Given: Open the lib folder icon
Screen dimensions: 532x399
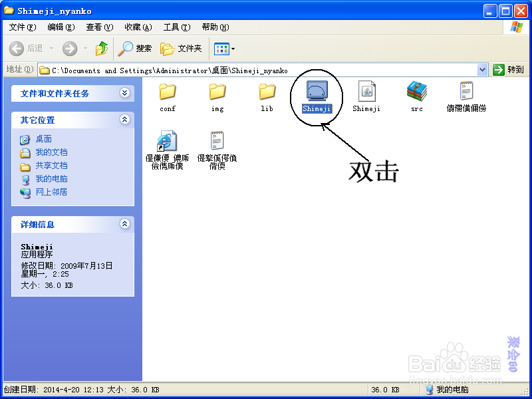Looking at the screenshot, I should tap(267, 91).
